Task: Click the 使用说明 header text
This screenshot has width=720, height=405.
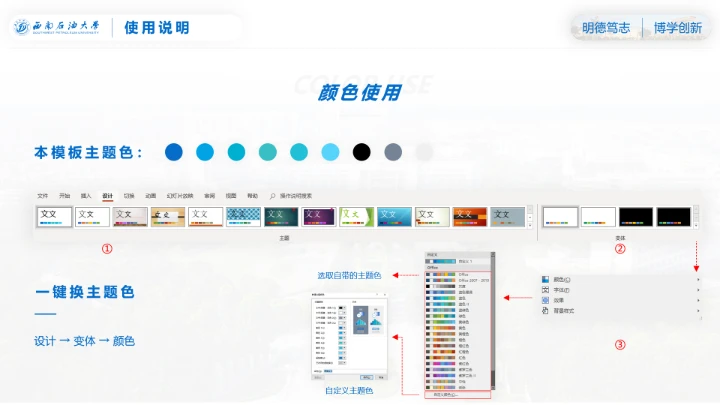Action: (x=157, y=28)
